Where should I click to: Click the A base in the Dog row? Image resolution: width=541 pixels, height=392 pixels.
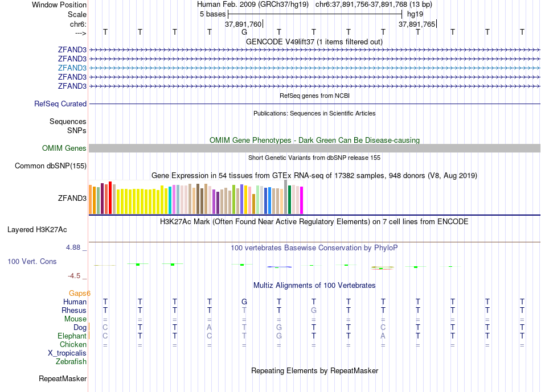209,327
